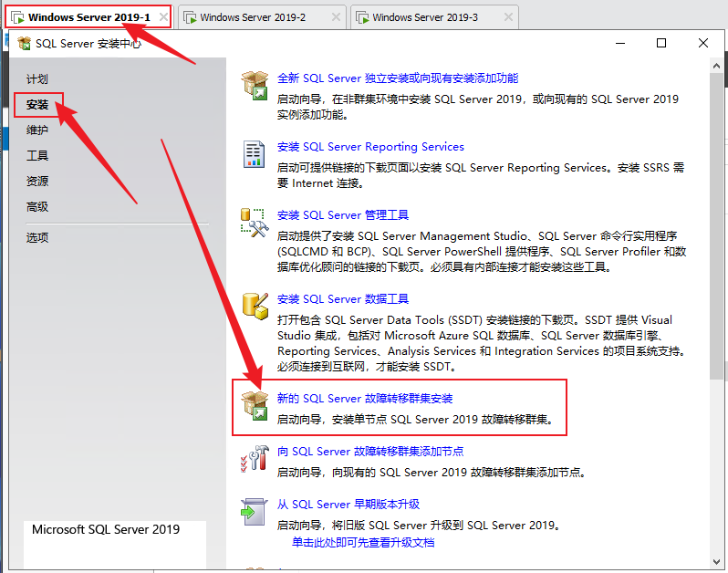Click the SQL Server management tools icon
Screen dimensions: 728x573
(x=255, y=223)
